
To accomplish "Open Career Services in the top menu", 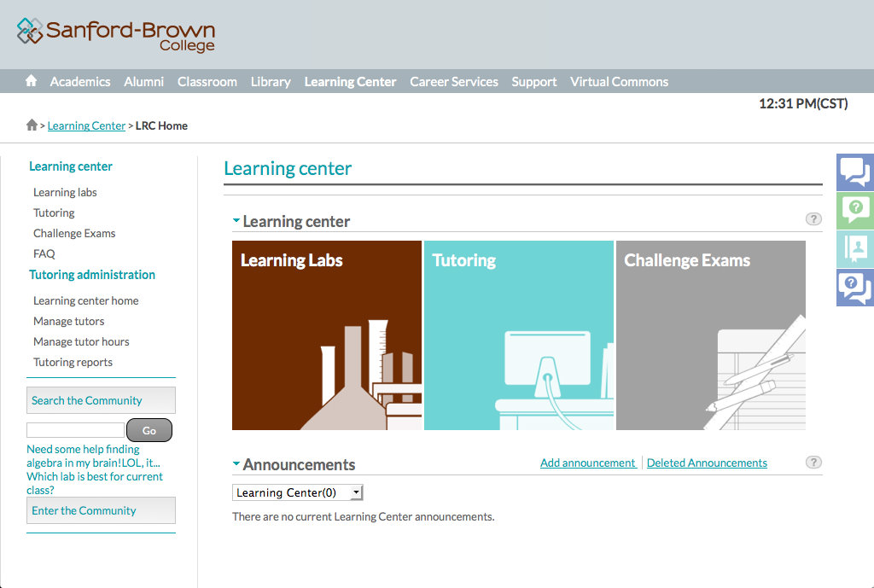I will (x=453, y=82).
